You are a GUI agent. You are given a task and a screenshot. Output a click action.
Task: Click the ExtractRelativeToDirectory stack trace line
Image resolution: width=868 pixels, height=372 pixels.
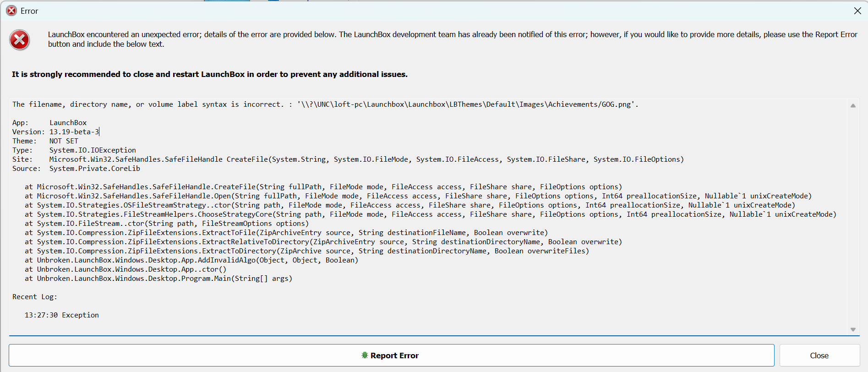(323, 242)
